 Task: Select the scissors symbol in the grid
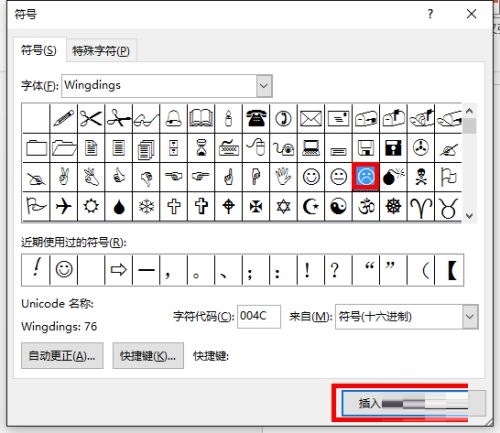[91, 118]
